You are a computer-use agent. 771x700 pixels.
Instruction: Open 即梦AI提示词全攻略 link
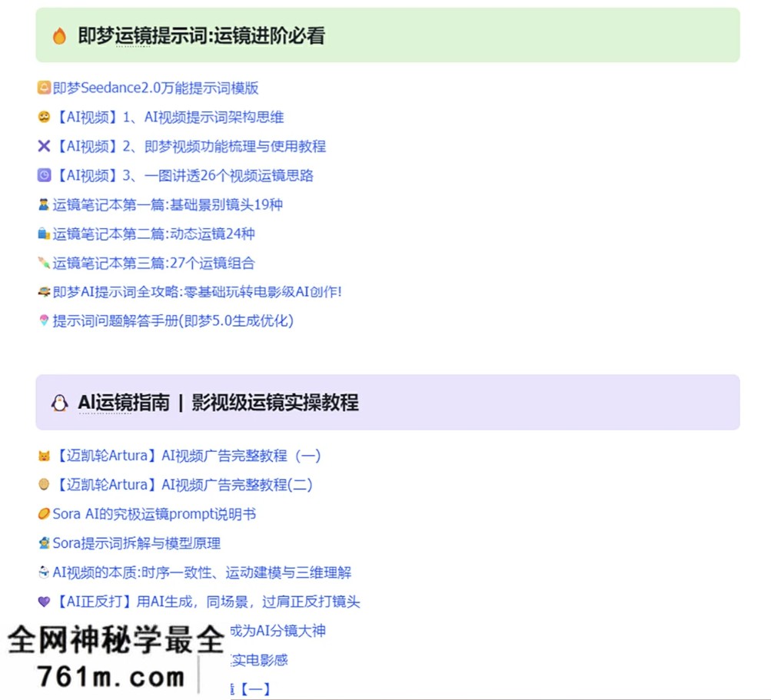198,291
